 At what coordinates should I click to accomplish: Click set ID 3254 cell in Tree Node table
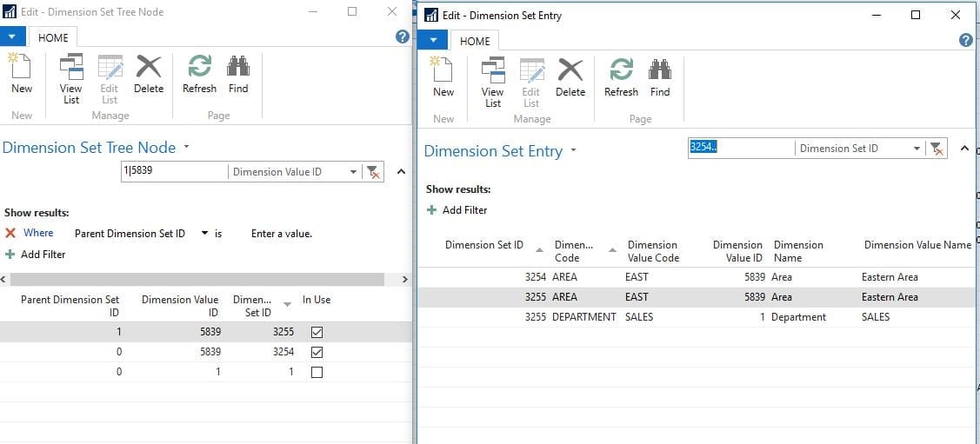283,352
